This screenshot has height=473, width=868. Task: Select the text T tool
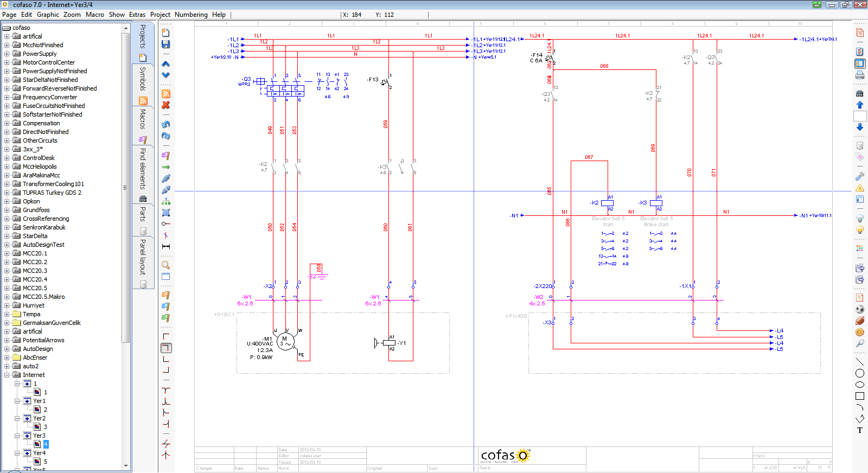coord(860,430)
